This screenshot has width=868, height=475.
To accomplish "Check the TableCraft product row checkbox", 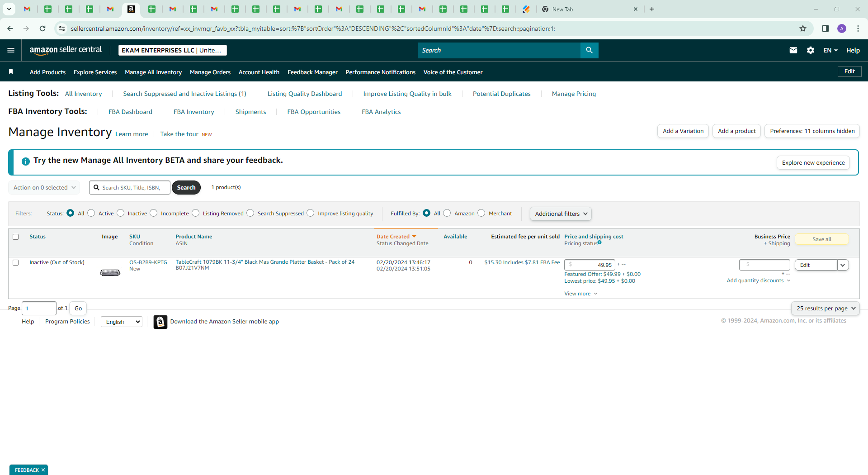I will point(16,262).
